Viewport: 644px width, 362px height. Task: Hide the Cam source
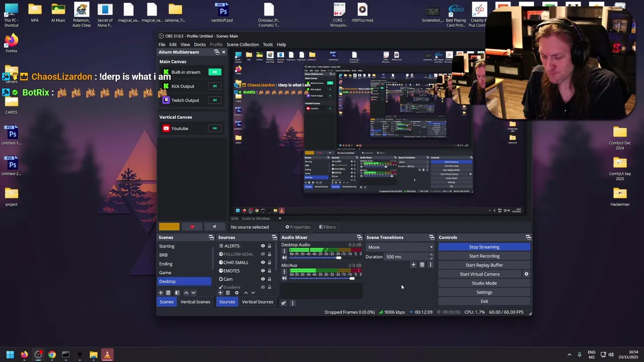(263, 279)
